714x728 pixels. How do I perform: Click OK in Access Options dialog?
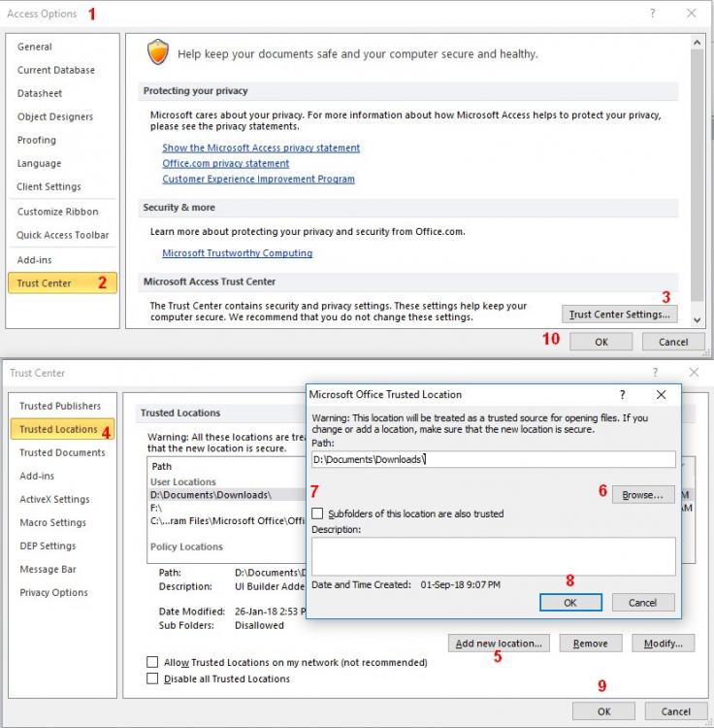[x=601, y=342]
